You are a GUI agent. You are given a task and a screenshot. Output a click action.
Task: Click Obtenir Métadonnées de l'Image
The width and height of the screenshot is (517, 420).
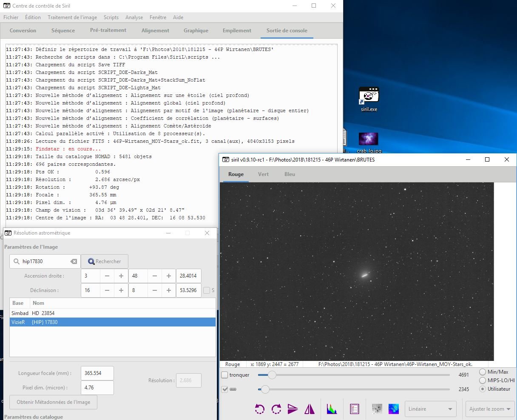pos(53,402)
